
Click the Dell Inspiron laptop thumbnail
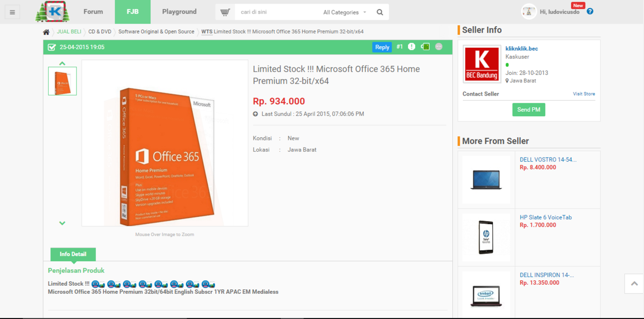click(x=486, y=295)
